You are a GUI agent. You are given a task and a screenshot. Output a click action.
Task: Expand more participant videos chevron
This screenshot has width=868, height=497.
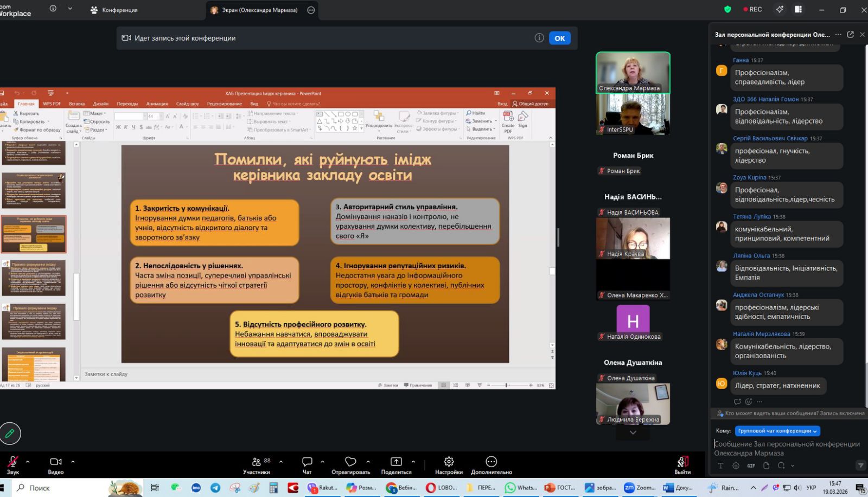[633, 433]
